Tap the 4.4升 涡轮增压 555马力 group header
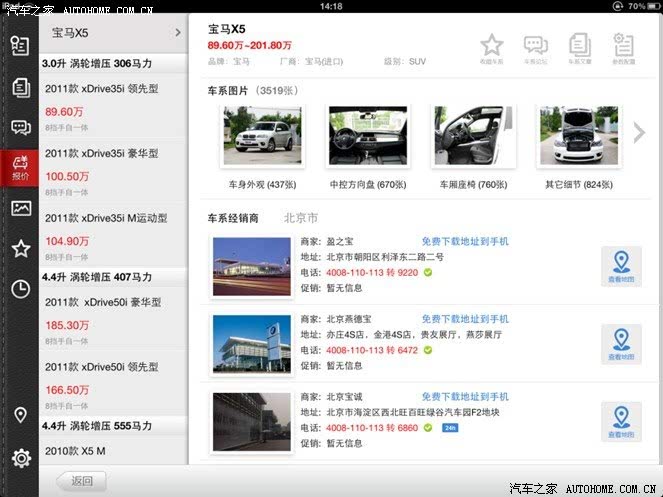The width and height of the screenshot is (663, 497). [x=113, y=426]
